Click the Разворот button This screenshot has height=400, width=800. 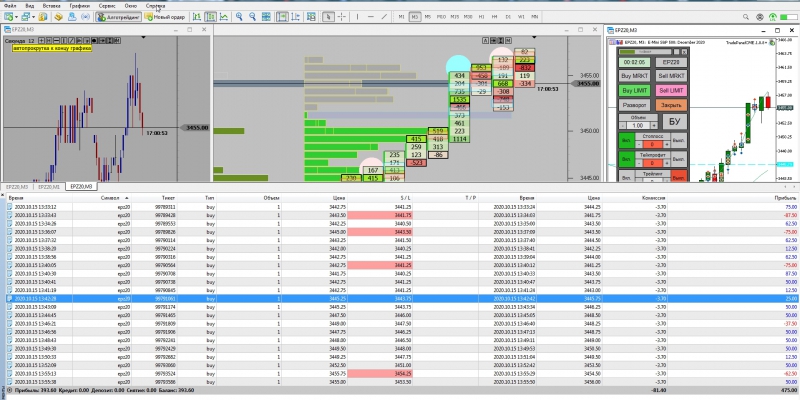pyautogui.click(x=634, y=105)
